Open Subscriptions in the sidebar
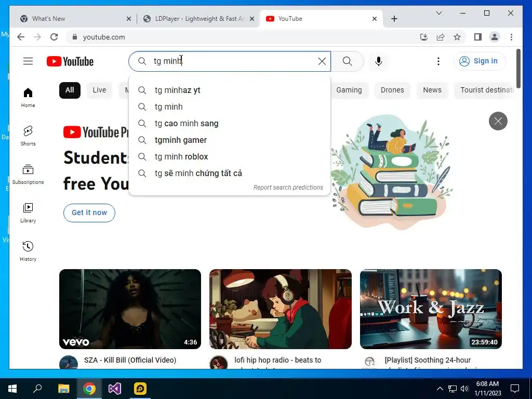The image size is (532, 399). coord(28,175)
